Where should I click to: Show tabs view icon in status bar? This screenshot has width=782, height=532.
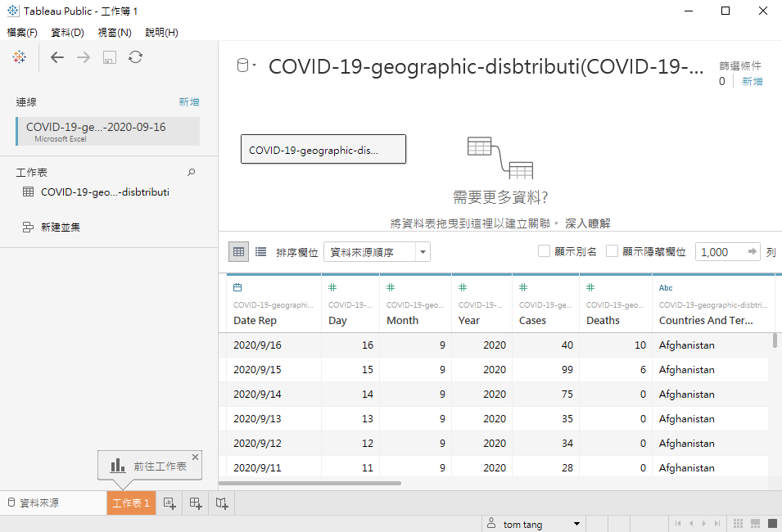pos(772,524)
